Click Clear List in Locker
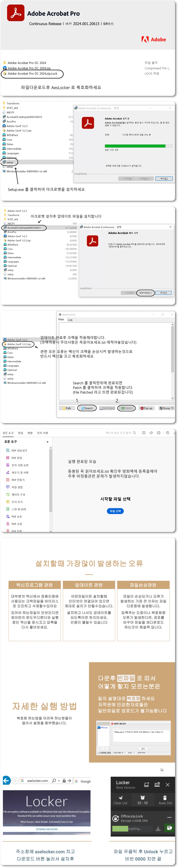 120,800
